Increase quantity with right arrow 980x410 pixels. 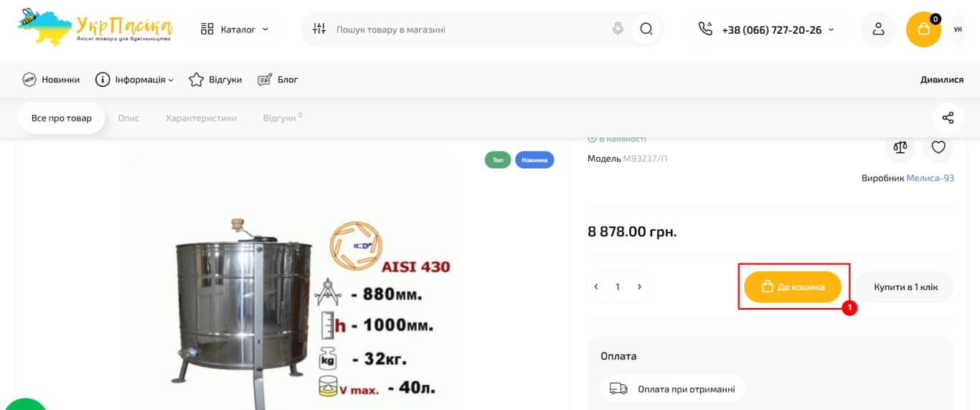(639, 286)
